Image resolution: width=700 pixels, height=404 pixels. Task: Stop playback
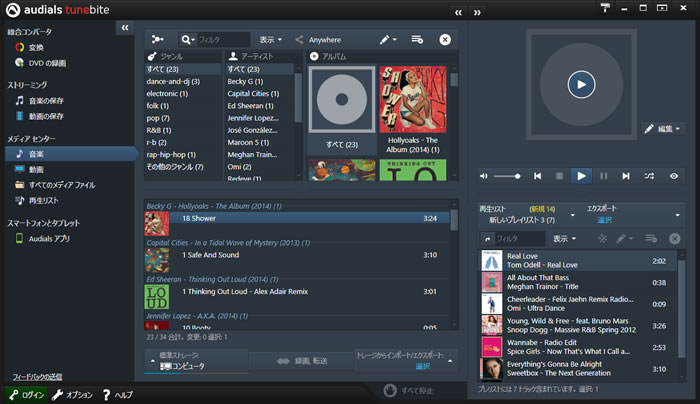point(559,176)
